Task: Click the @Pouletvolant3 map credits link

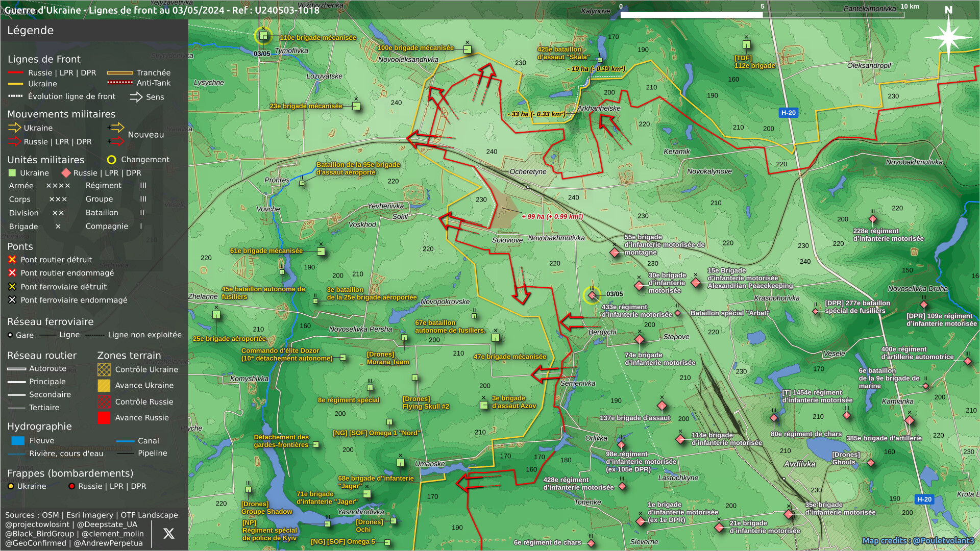Action: point(943,540)
